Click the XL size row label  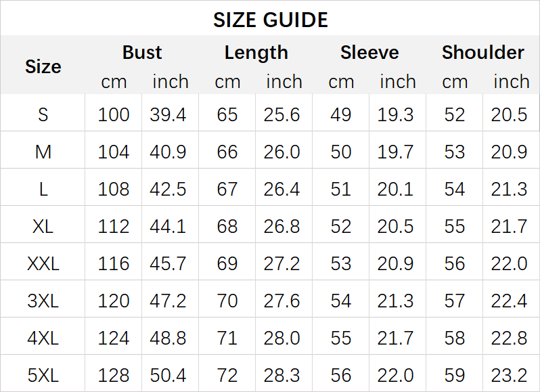43,226
